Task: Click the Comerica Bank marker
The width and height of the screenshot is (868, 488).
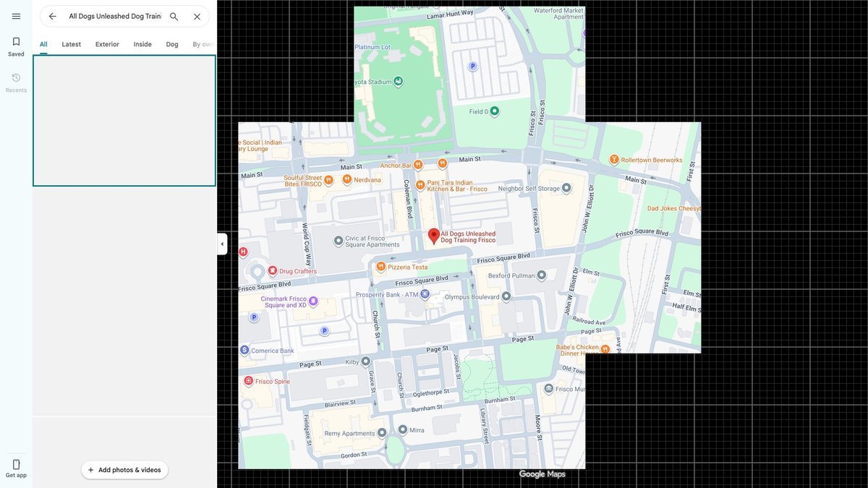Action: point(244,350)
